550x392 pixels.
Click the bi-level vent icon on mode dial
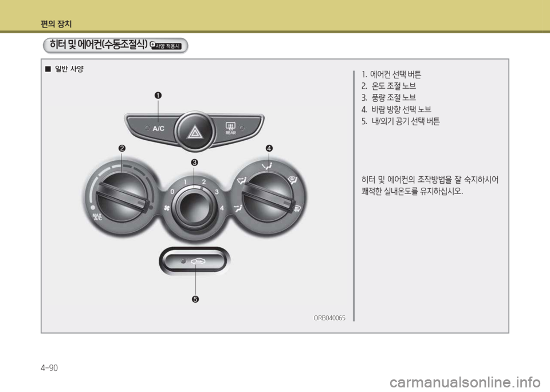point(242,180)
